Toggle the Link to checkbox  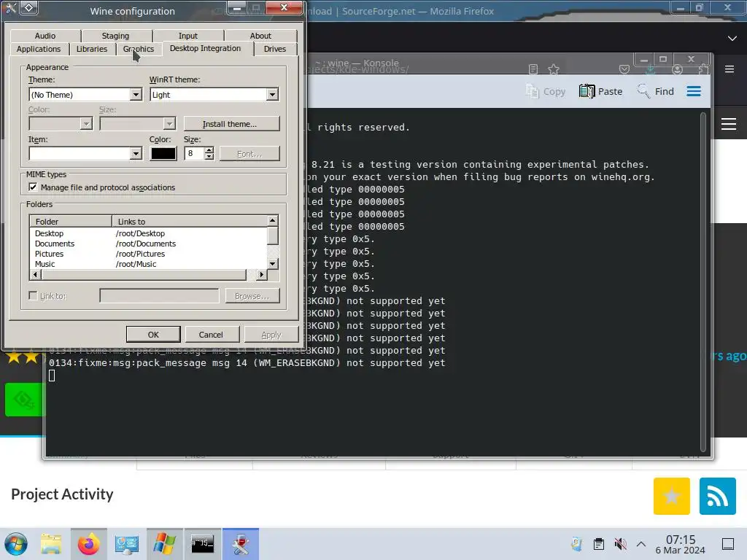point(33,296)
